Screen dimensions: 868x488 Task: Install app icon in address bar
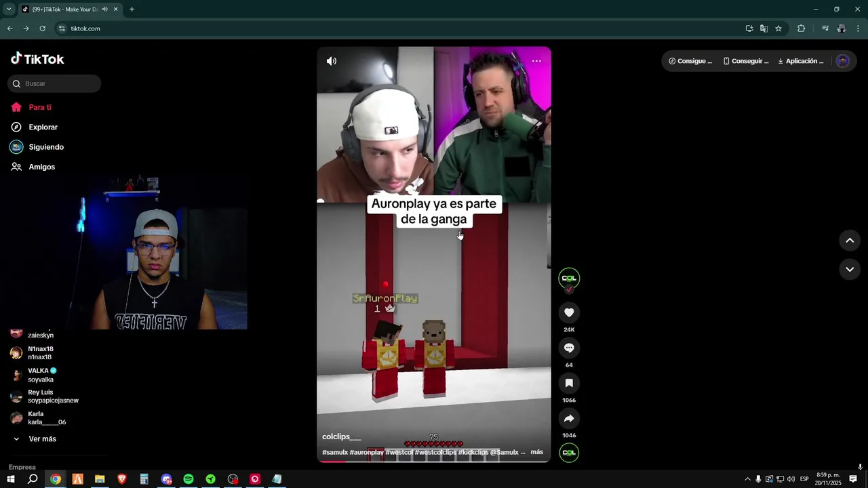749,28
